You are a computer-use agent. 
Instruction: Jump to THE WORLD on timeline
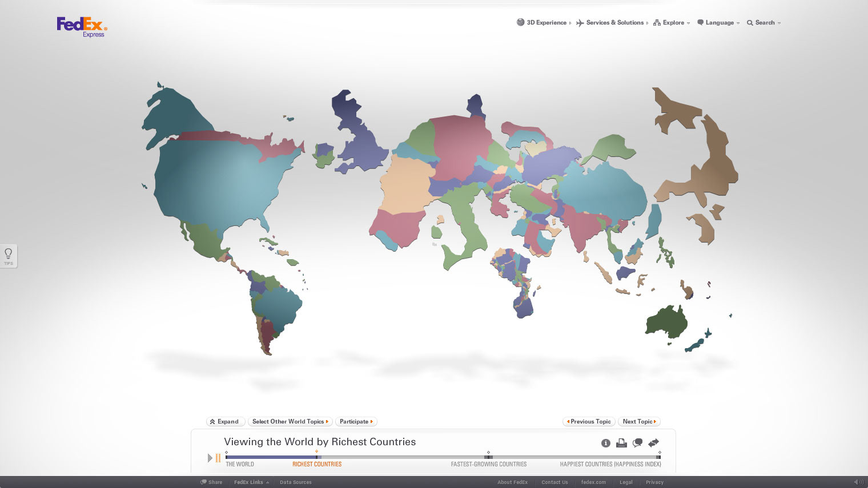pyautogui.click(x=240, y=464)
